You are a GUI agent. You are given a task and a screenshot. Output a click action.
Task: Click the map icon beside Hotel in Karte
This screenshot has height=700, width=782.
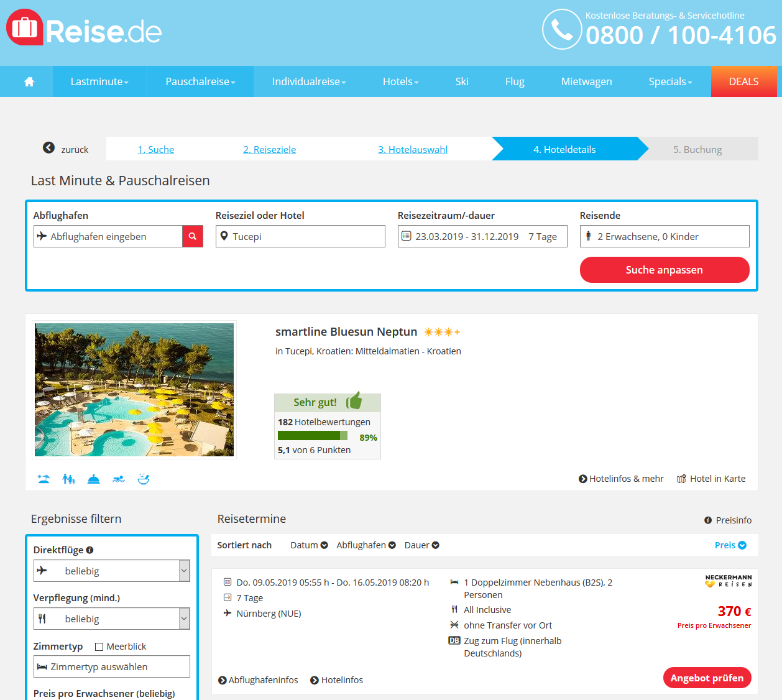tap(681, 479)
